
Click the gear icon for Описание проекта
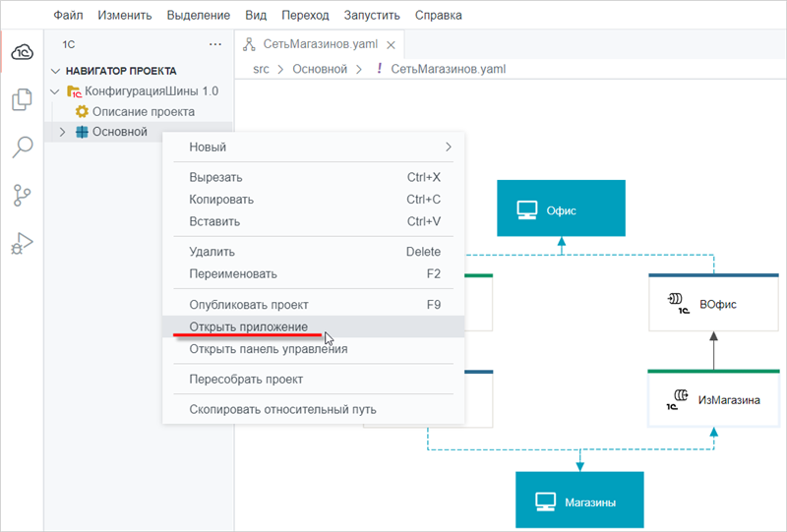click(x=82, y=111)
